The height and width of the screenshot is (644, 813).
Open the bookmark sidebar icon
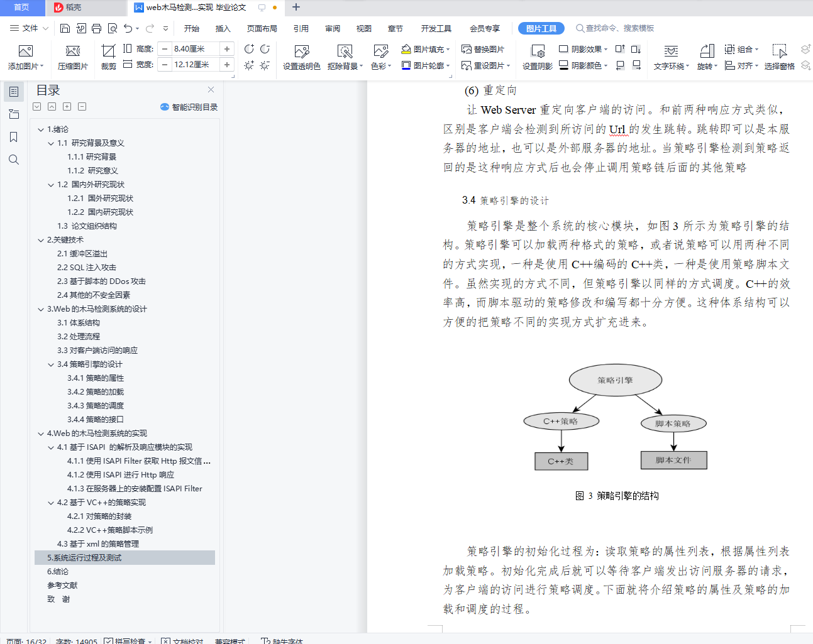(x=14, y=137)
